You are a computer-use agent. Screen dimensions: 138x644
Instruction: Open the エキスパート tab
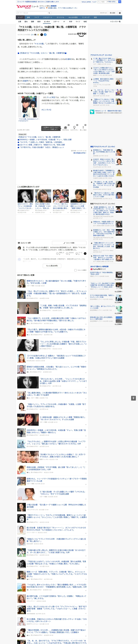(48, 17)
